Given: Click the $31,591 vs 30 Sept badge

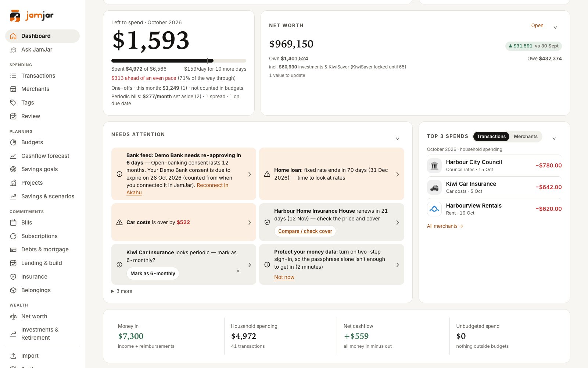Looking at the screenshot, I should (x=533, y=46).
